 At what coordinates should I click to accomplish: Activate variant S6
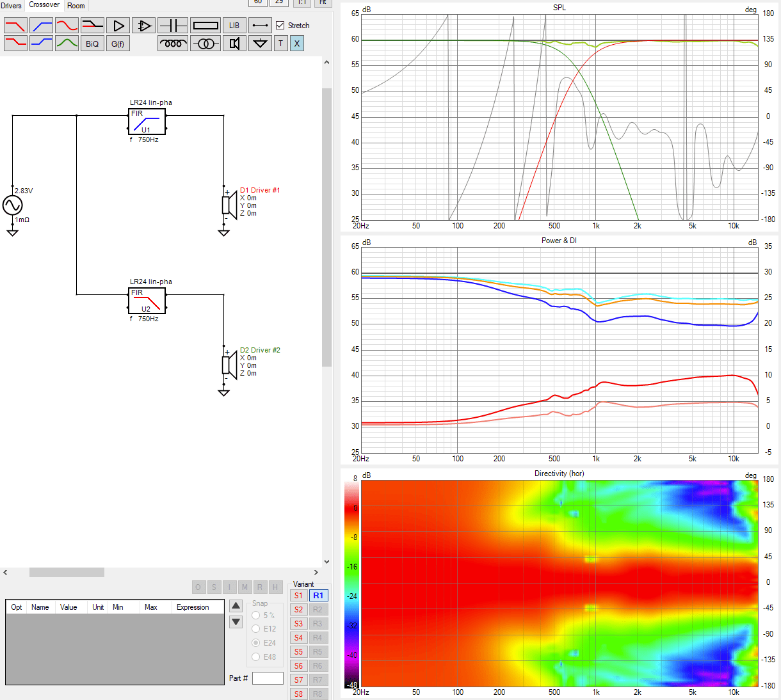298,666
